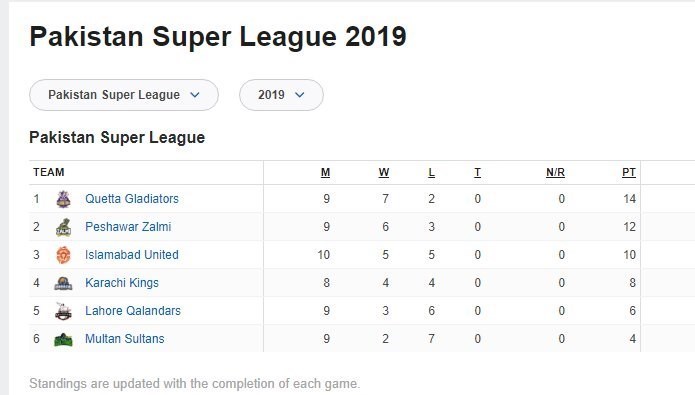
Task: Open the Islamabad United team link
Action: point(132,254)
